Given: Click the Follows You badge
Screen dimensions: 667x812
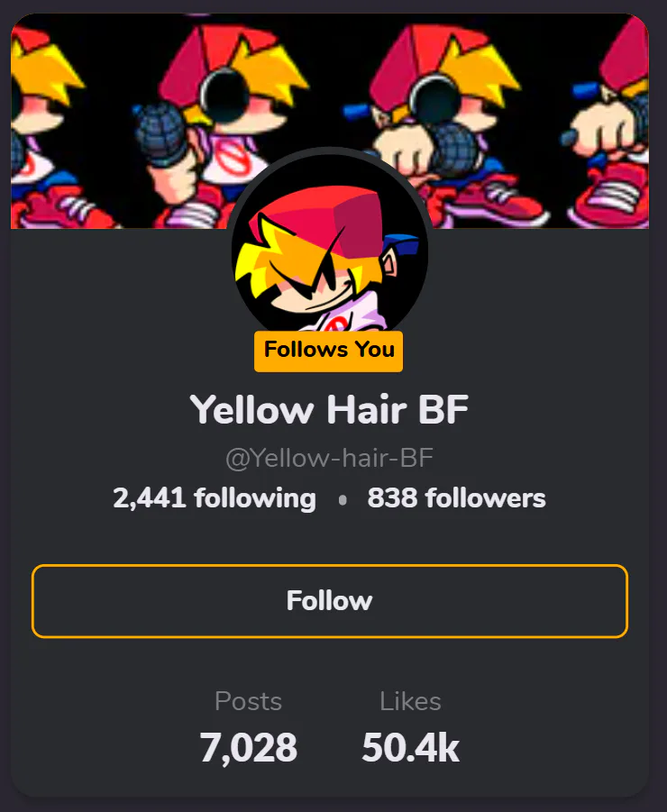Looking at the screenshot, I should click(x=328, y=351).
